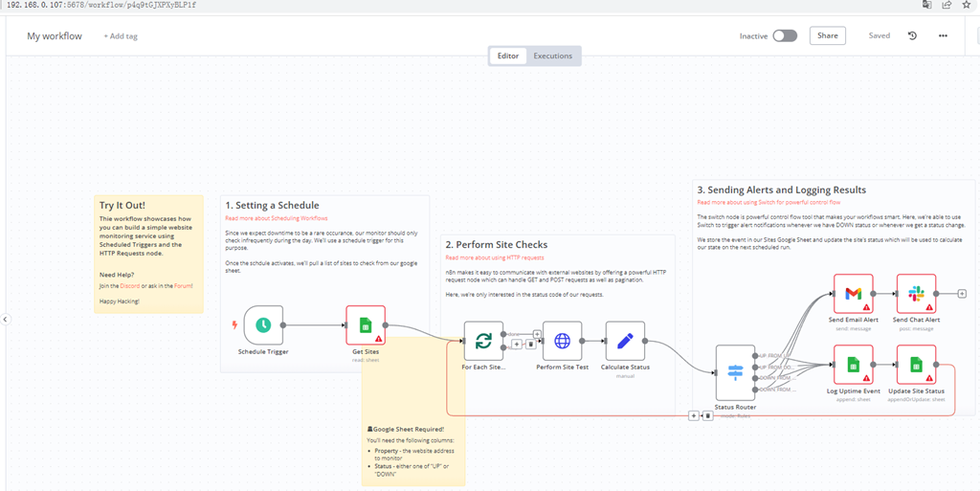This screenshot has height=491, width=980.
Task: Open the Read more about using Switch link
Action: (768, 202)
